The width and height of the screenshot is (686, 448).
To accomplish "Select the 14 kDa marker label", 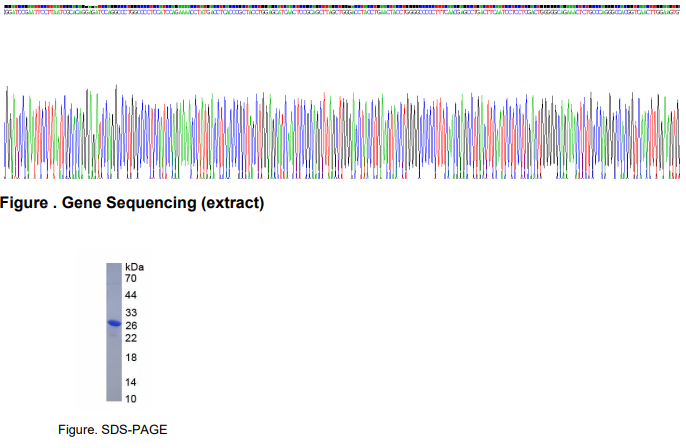I will pos(131,382).
